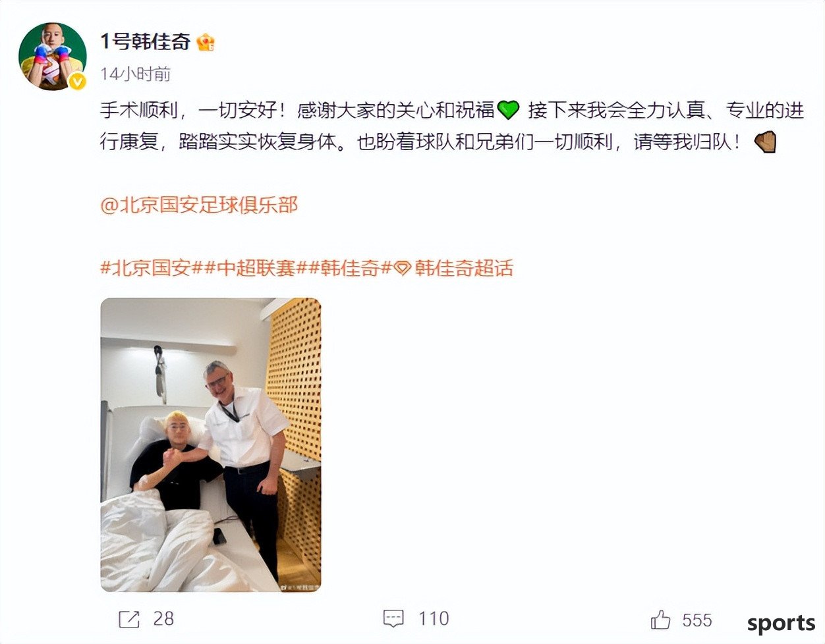Click the repost share icon

129,619
